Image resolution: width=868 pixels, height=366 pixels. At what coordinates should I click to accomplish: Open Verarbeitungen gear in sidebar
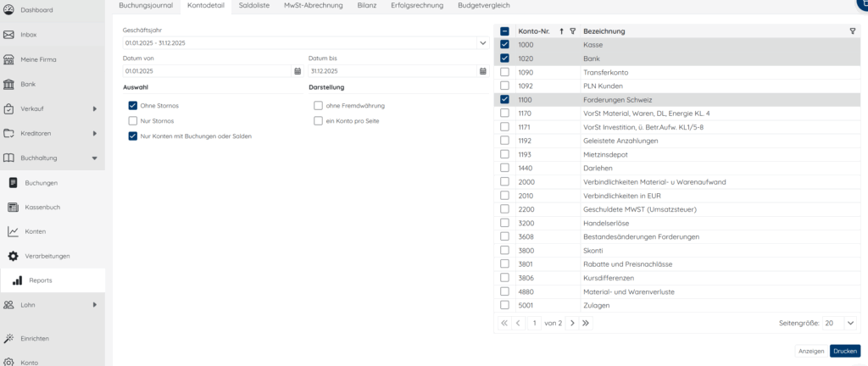click(x=14, y=256)
